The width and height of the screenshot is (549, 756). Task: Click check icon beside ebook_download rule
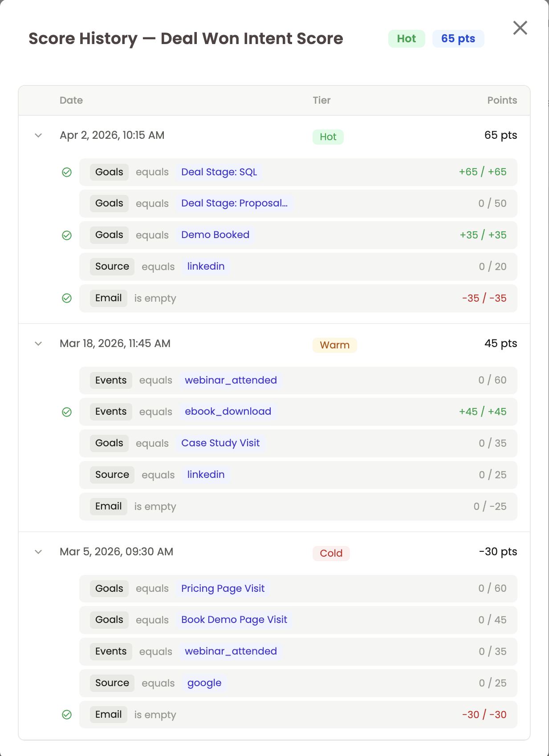pyautogui.click(x=67, y=412)
